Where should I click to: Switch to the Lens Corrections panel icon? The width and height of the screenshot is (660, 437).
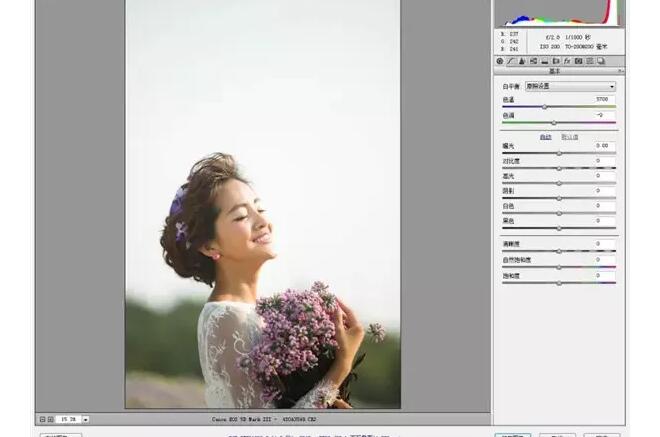click(555, 61)
